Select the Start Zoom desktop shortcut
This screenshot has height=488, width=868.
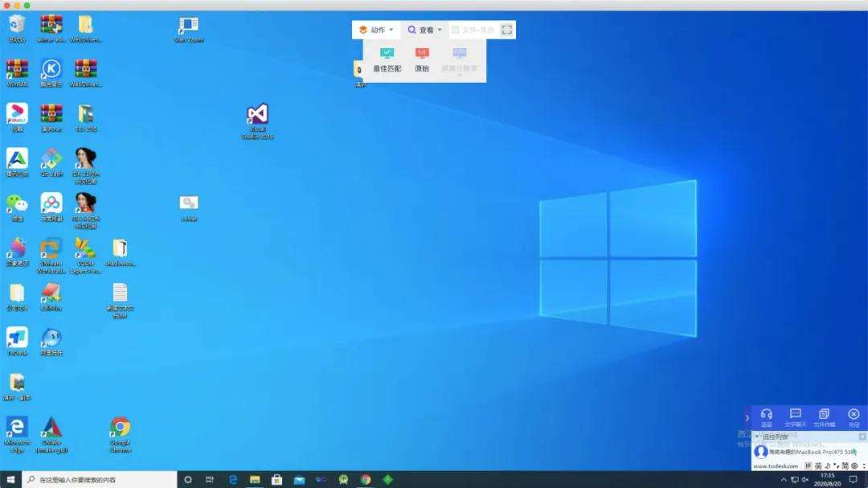[189, 30]
